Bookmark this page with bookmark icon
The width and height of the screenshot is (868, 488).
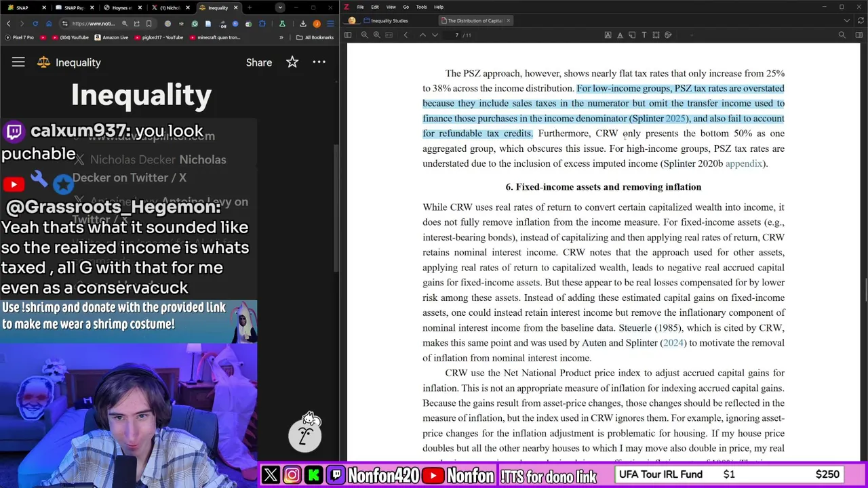point(149,24)
